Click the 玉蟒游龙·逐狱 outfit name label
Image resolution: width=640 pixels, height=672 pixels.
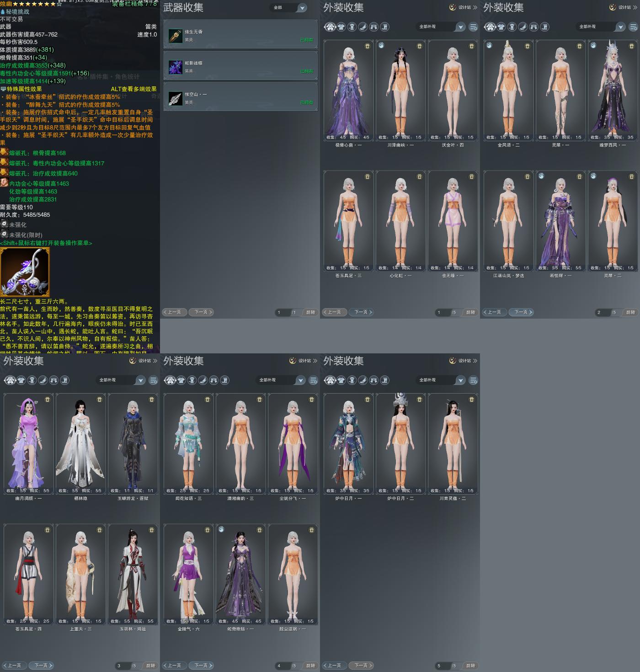coord(133,498)
